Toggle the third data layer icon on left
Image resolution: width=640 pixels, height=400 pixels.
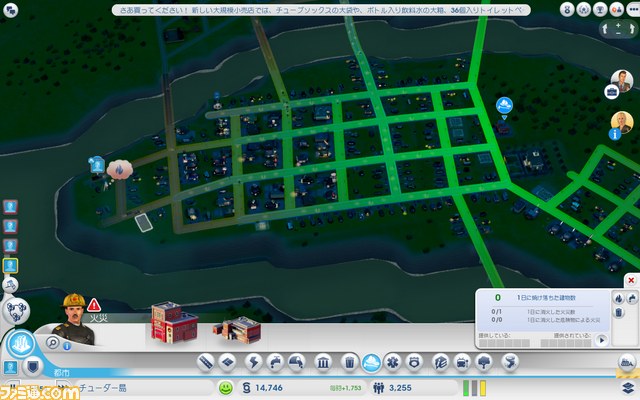coord(10,246)
